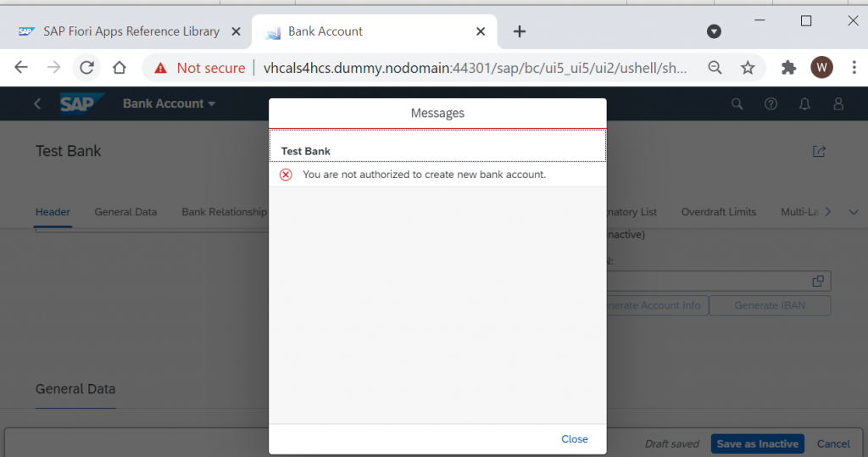The width and height of the screenshot is (868, 457).
Task: Click the red error icon beside message
Action: pyautogui.click(x=286, y=175)
